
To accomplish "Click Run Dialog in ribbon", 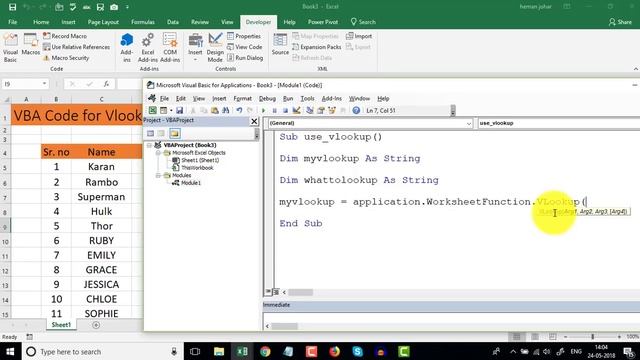I will [245, 58].
